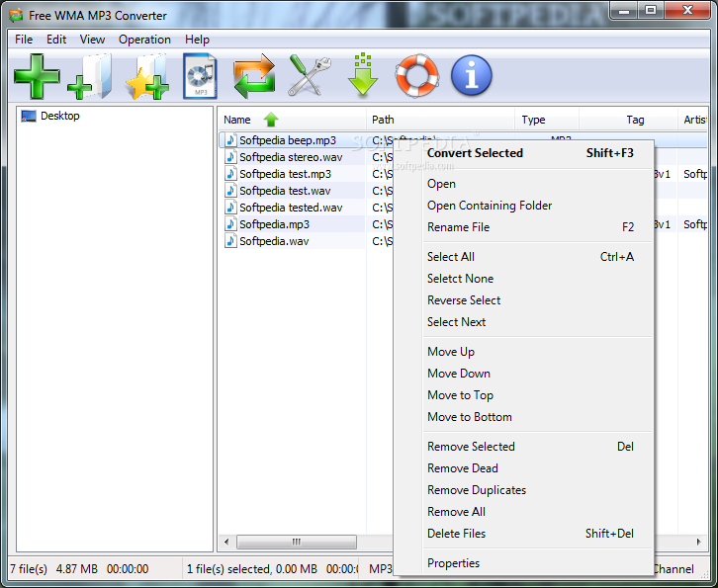Select file Softpedia stereo.wav
Screen dimensions: 718x588
291,157
